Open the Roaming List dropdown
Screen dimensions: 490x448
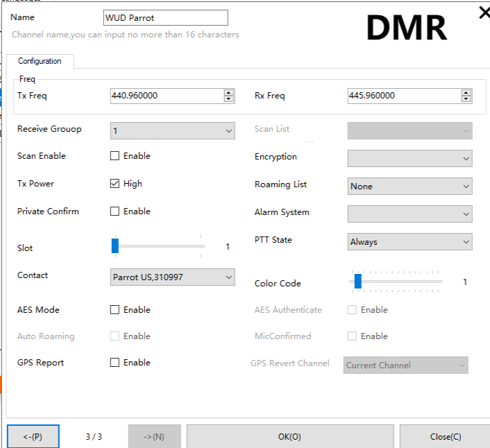click(x=409, y=186)
